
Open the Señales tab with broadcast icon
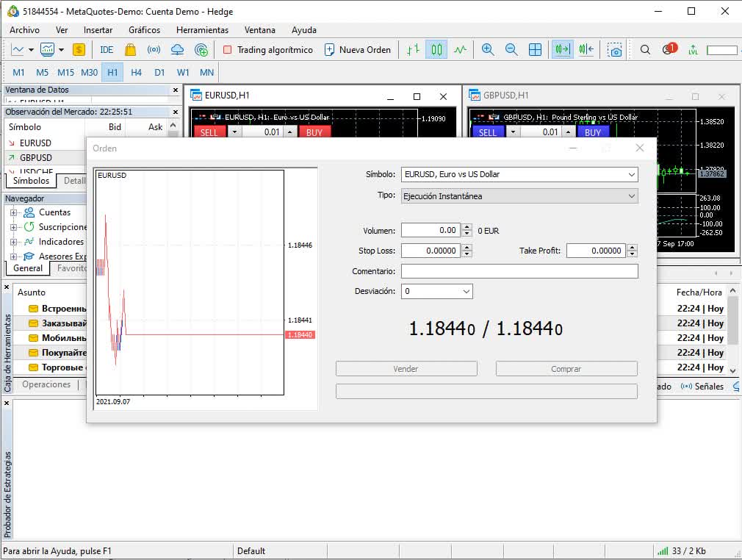click(702, 387)
